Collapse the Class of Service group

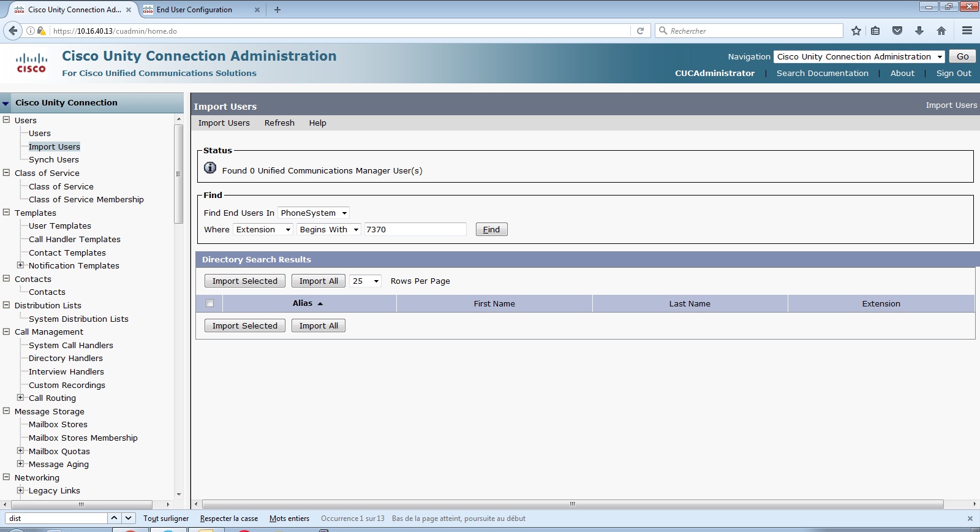coord(6,172)
